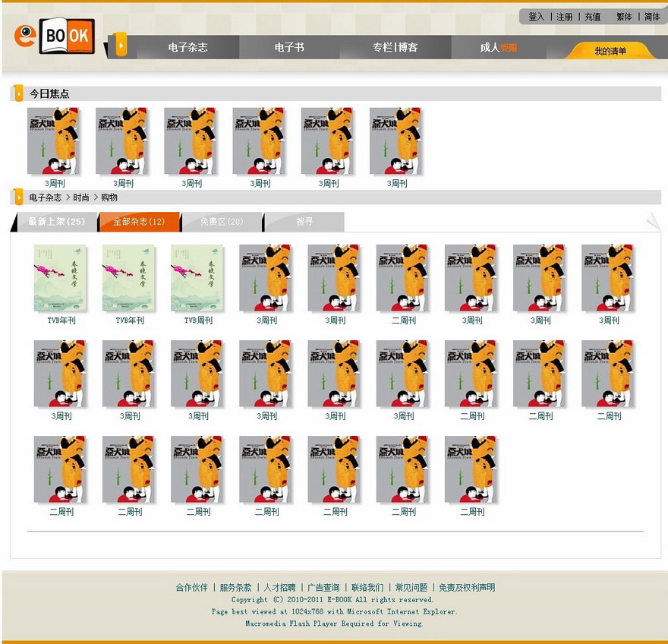Switch to the 最新上架(25) tab
This screenshot has width=668, height=644.
tap(57, 222)
